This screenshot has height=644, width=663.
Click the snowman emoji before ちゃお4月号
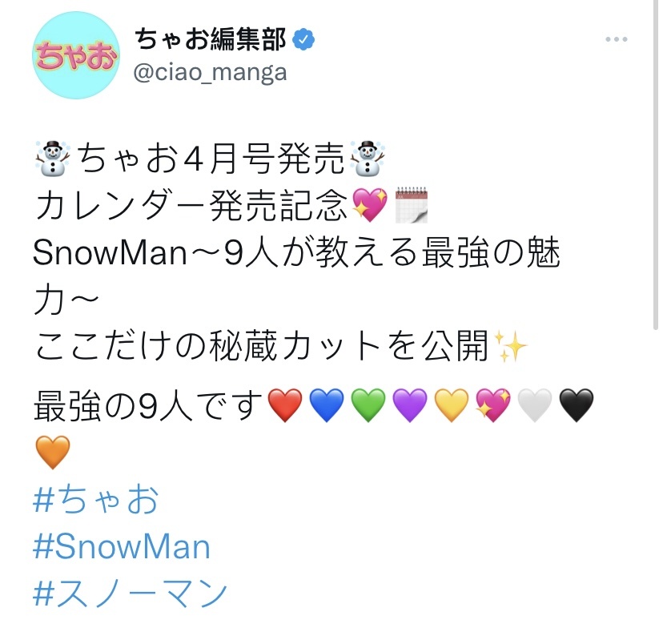[x=53, y=158]
